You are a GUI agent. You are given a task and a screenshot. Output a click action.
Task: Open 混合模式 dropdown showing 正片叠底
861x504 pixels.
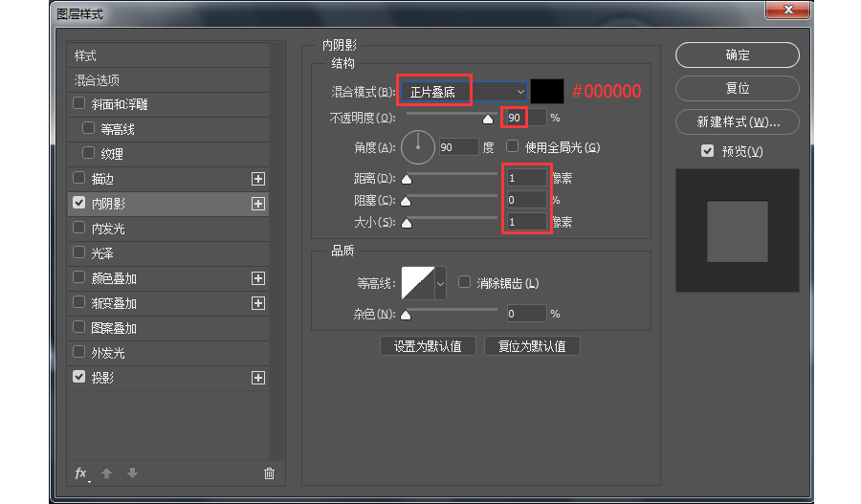tap(464, 92)
